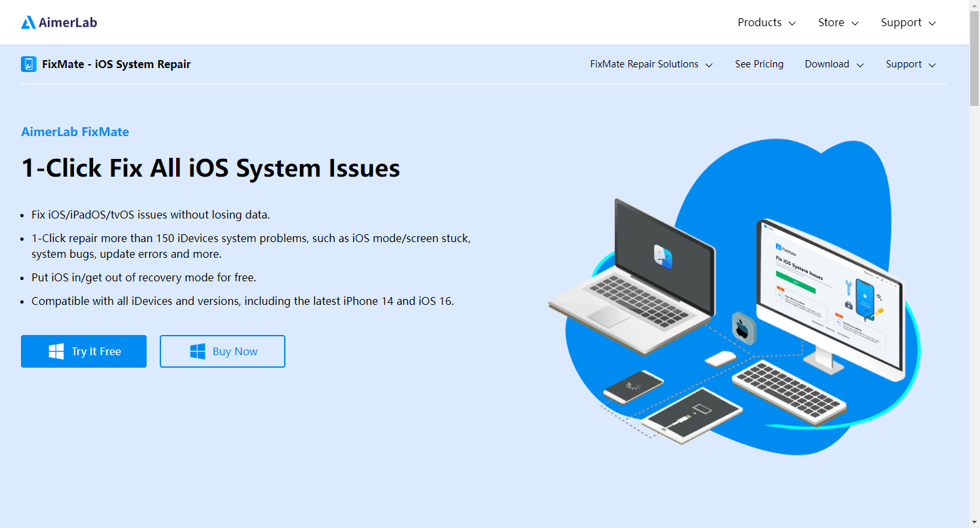
Task: Click the Apple logo cube icon
Action: click(x=743, y=328)
